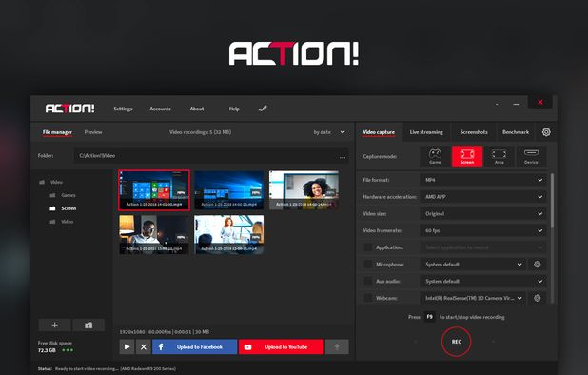Open the sort by date dropdown
This screenshot has width=588, height=375.
point(329,132)
